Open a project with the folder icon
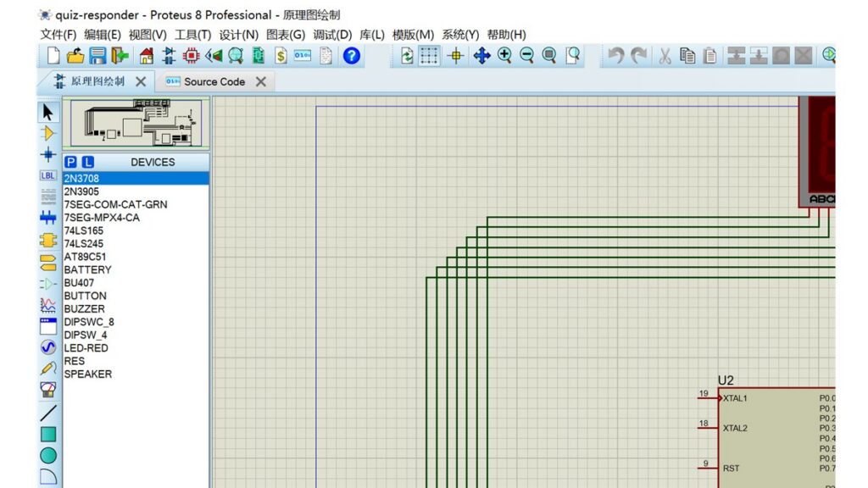 click(x=75, y=56)
